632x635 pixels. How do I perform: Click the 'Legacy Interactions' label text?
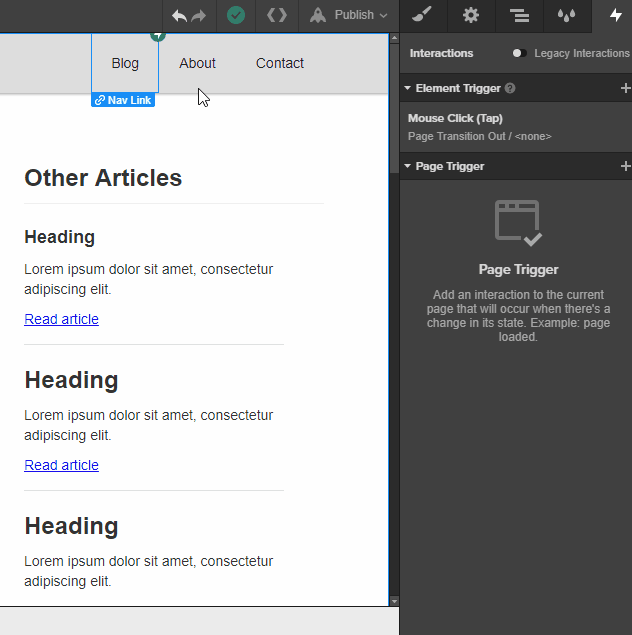pyautogui.click(x=582, y=53)
